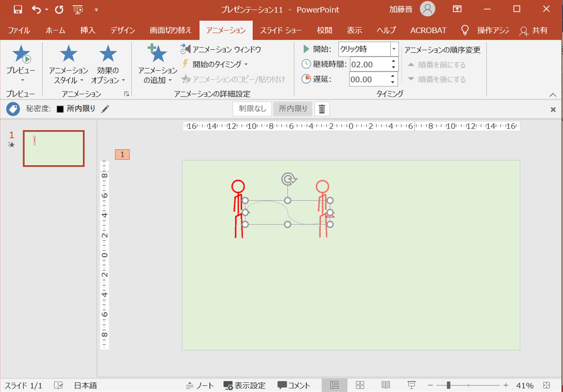Click the trash icon in sensitivity bar
The image size is (563, 392).
(322, 109)
